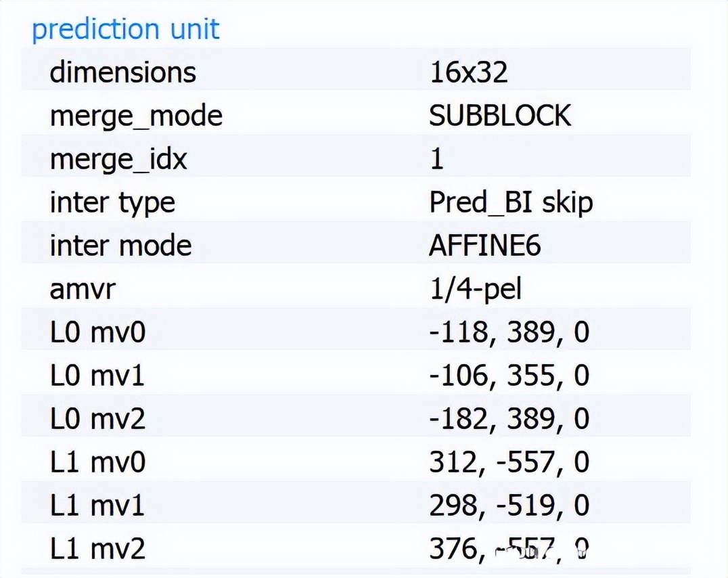
Task: Click the Pred_BI skip value
Action: pyautogui.click(x=511, y=202)
